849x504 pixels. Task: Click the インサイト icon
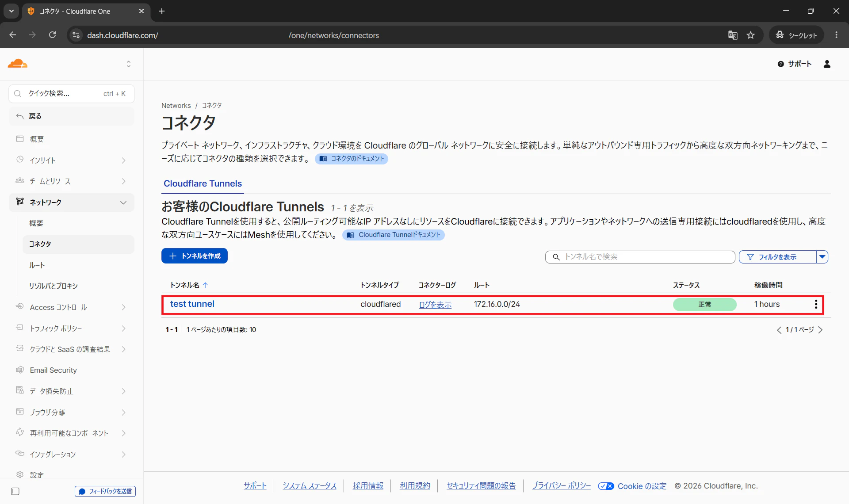tap(20, 160)
